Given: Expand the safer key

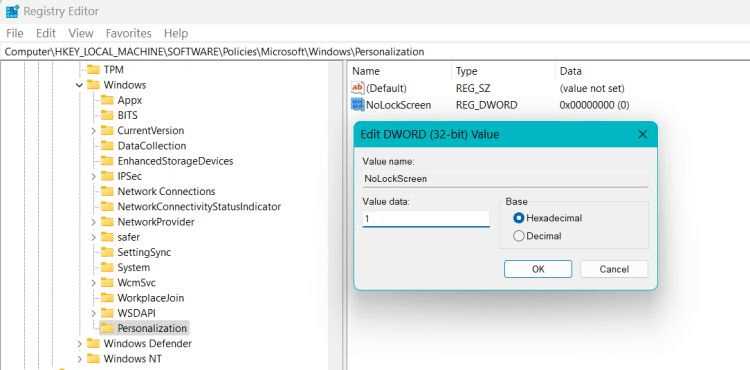Looking at the screenshot, I should coord(93,237).
